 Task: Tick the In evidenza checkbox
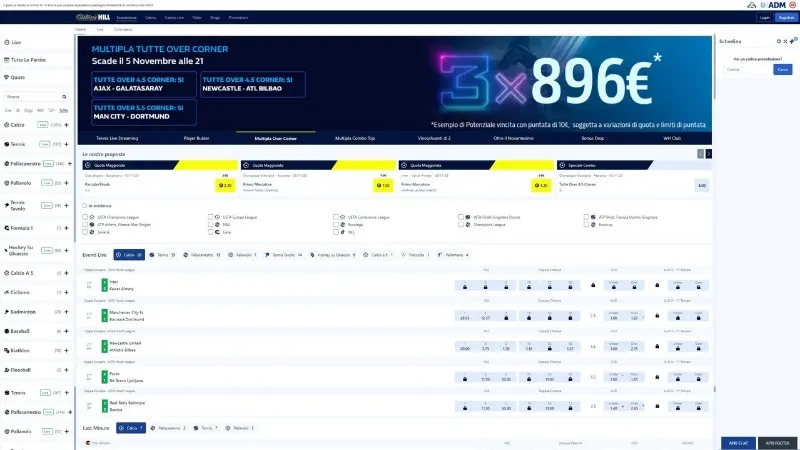[85, 206]
